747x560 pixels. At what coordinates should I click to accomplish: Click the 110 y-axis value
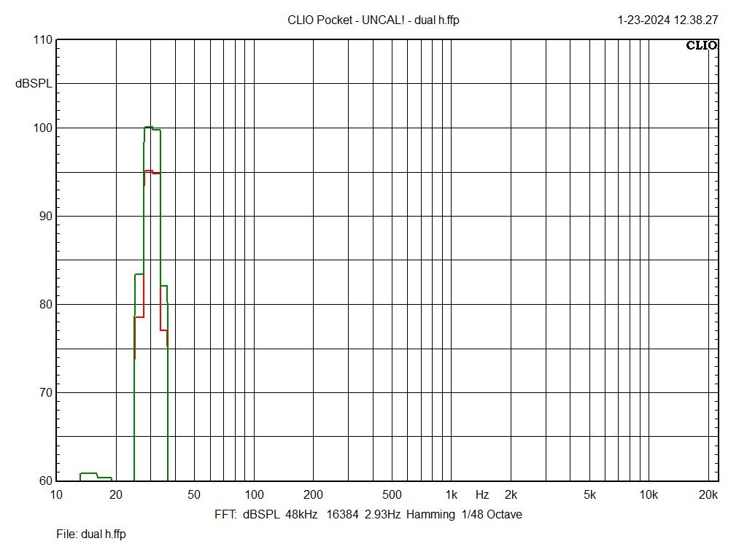(43, 40)
